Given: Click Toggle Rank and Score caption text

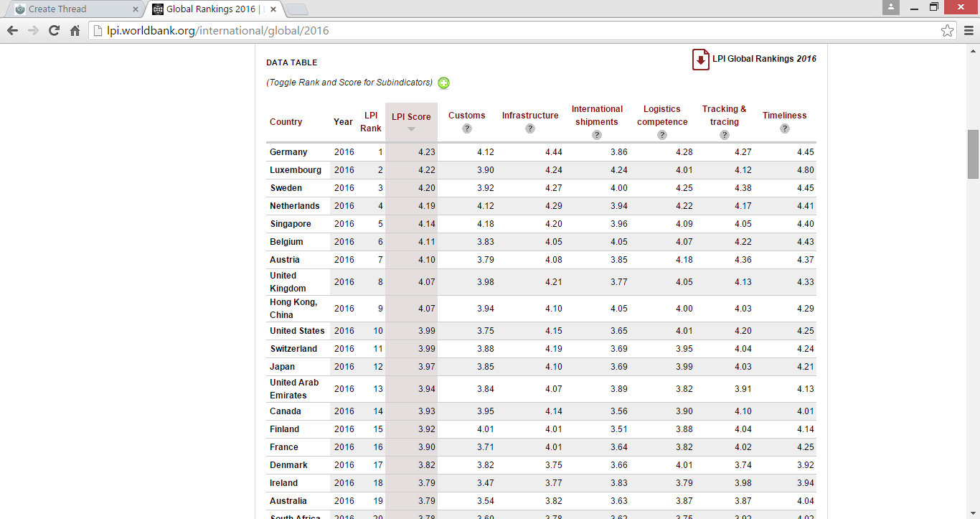Looking at the screenshot, I should (x=349, y=83).
